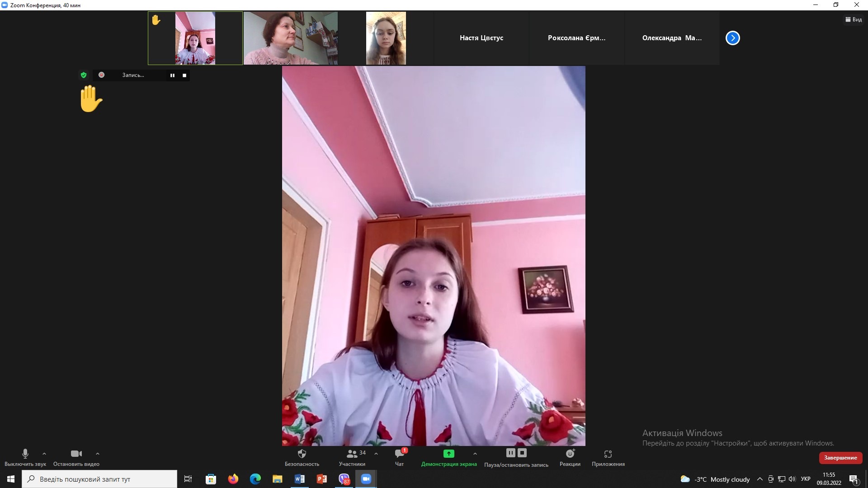Stop recording in the top recording bar
The width and height of the screenshot is (868, 488).
point(184,75)
